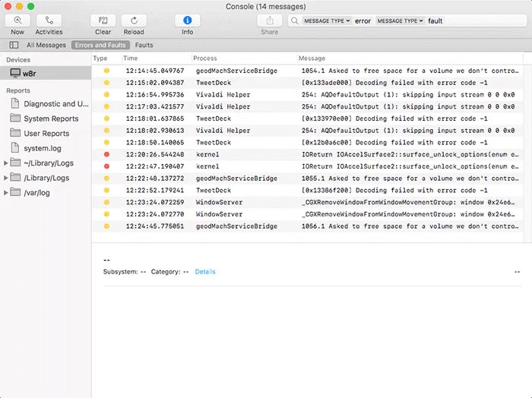Click the /Library/Logs folder icon
This screenshot has width=532, height=398.
(15, 177)
